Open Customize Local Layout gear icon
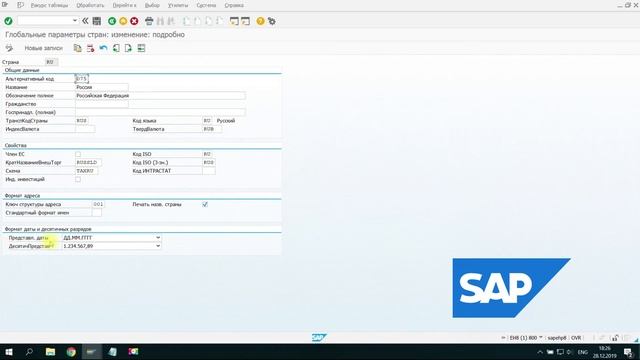The height and width of the screenshot is (360, 640). point(271,21)
